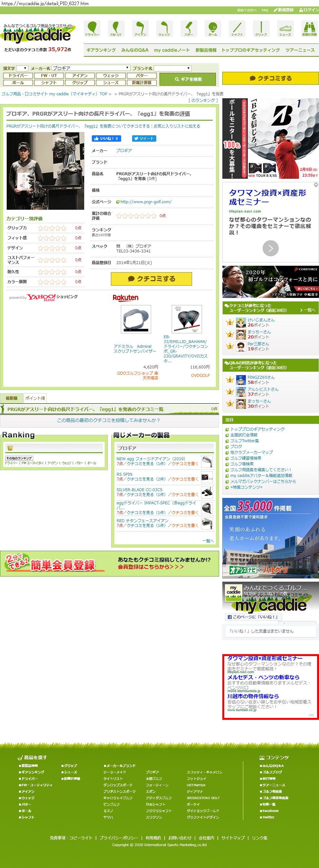Open the ウェッジ category icon
319x868 pixels.
click(165, 28)
